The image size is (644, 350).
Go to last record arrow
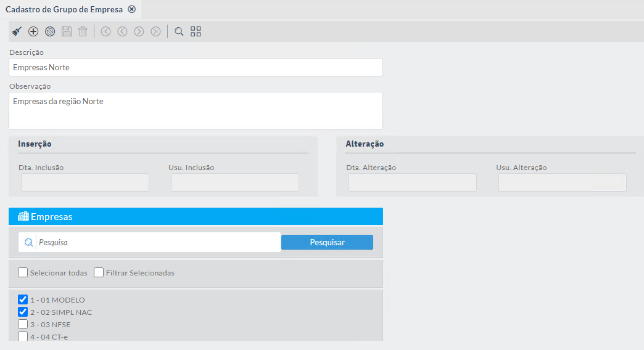155,31
